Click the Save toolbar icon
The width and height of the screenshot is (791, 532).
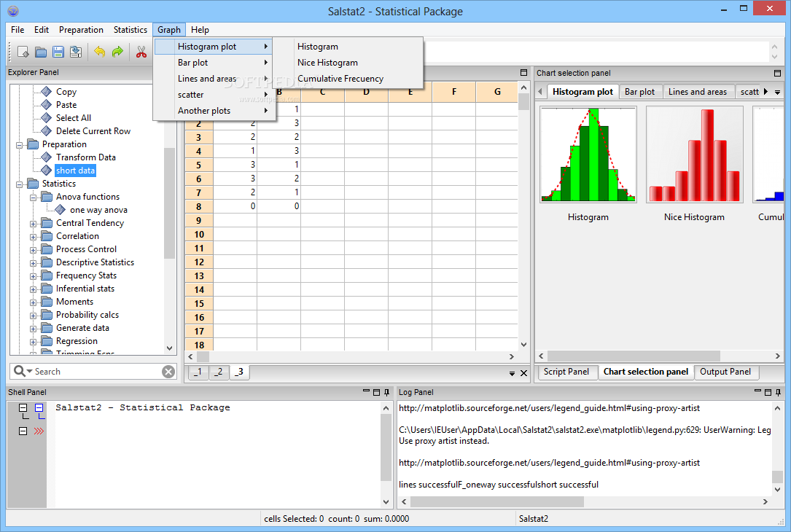click(x=58, y=52)
